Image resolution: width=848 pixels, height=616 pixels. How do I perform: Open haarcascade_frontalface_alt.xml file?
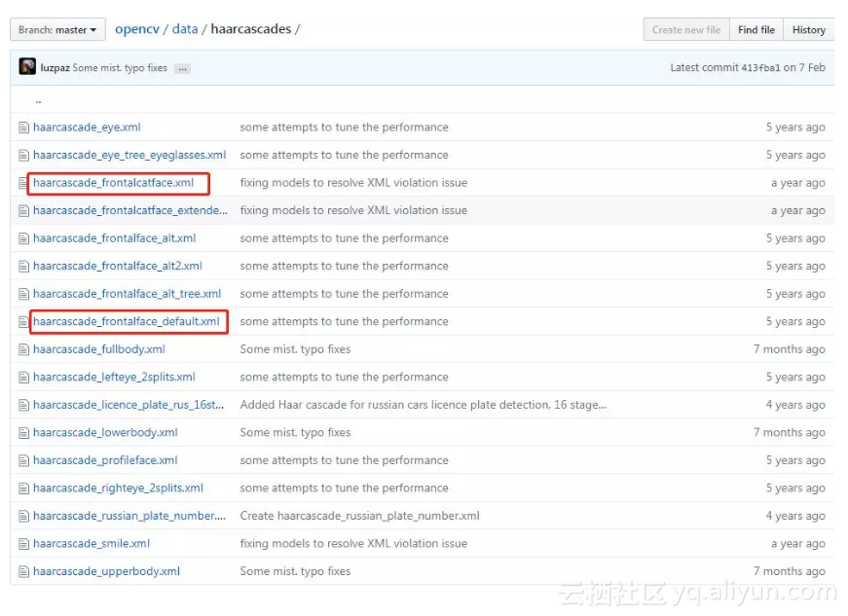[114, 238]
